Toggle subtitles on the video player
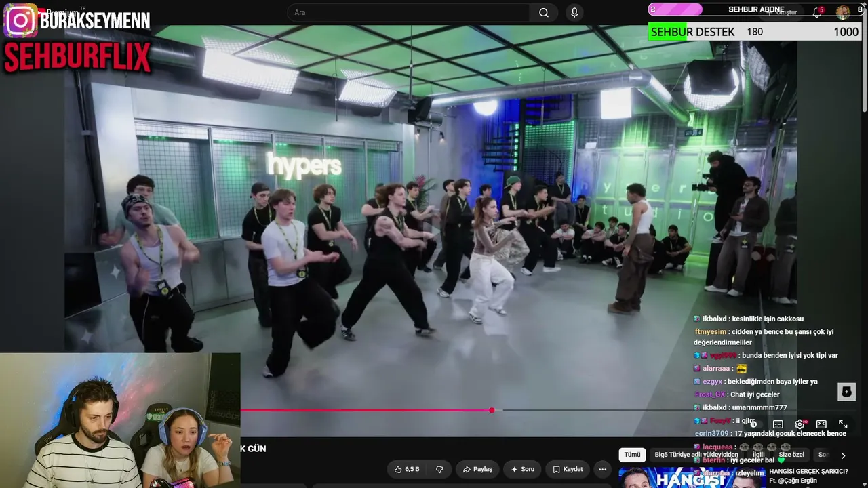Screen dimensions: 868x488 [x=778, y=424]
